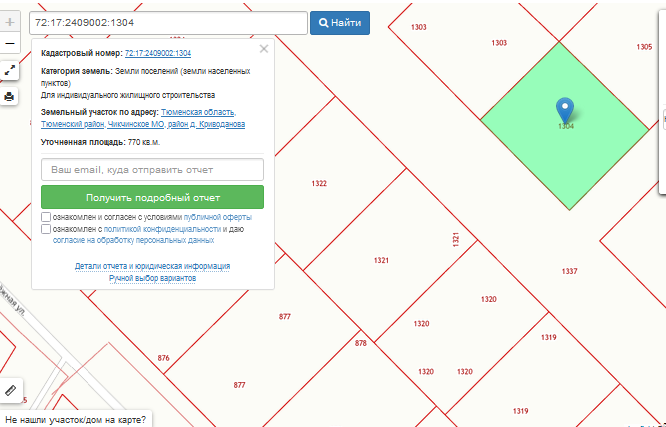The height and width of the screenshot is (427, 666).
Task: Open cadastral number link 72:17:2409002:1304
Action: tap(158, 53)
